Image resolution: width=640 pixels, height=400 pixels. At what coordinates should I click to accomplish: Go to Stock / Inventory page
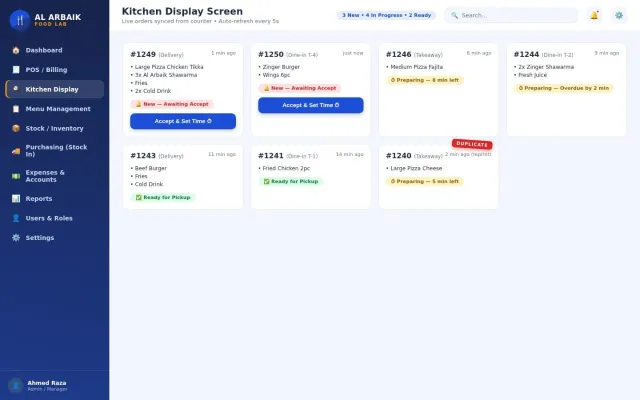pos(55,128)
